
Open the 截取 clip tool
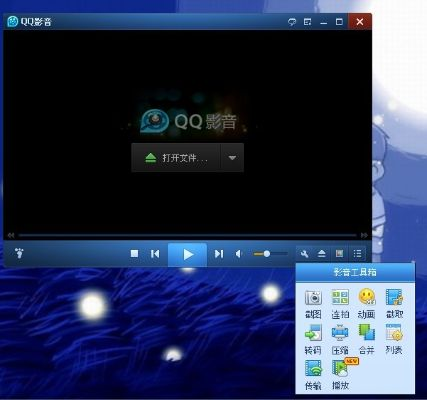pyautogui.click(x=394, y=304)
